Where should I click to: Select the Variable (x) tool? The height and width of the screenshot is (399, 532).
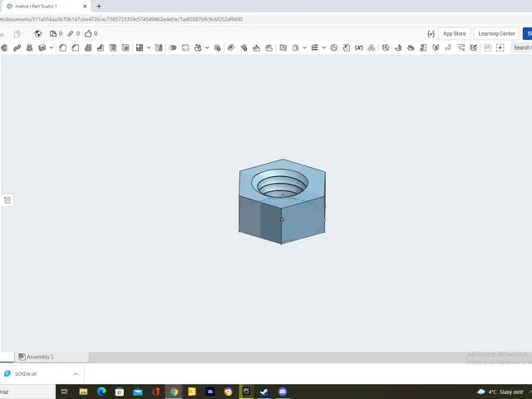(x=359, y=48)
